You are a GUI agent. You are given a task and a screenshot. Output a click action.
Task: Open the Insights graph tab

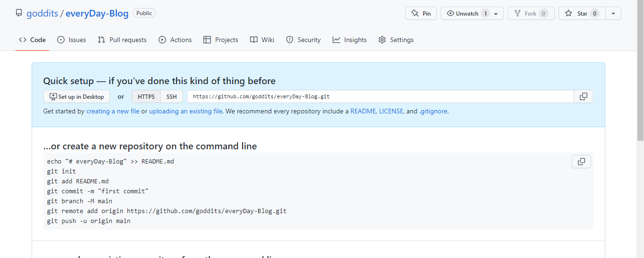(x=349, y=40)
